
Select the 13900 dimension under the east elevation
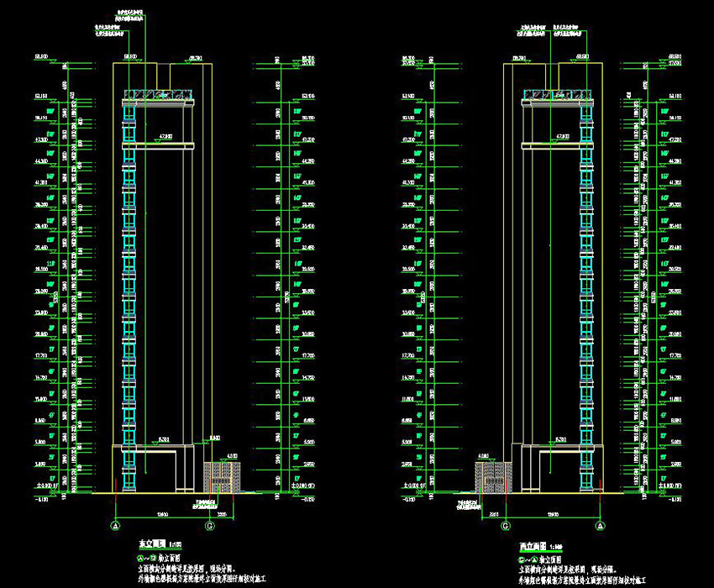[x=163, y=515]
